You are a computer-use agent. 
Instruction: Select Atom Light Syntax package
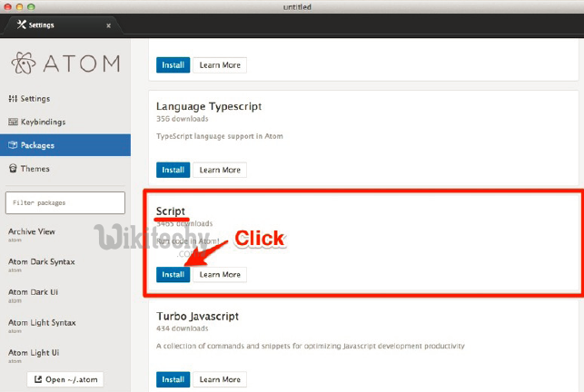click(42, 322)
